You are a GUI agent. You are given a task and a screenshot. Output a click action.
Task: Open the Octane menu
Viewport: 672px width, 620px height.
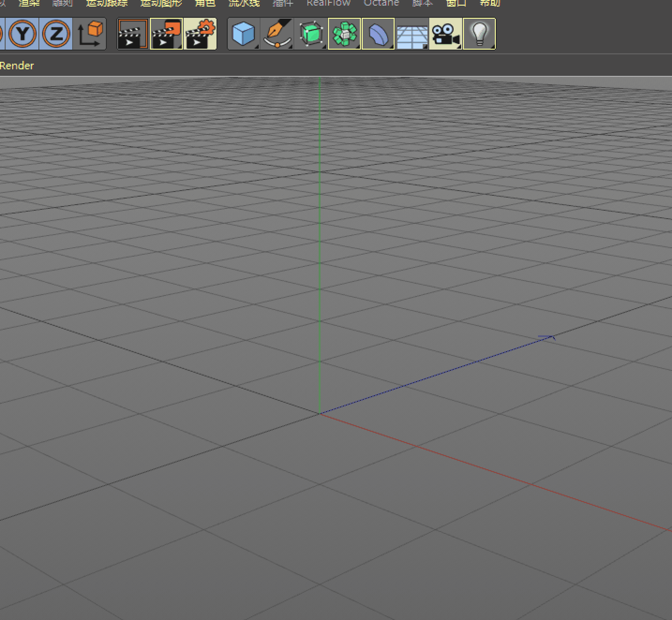coord(381,3)
